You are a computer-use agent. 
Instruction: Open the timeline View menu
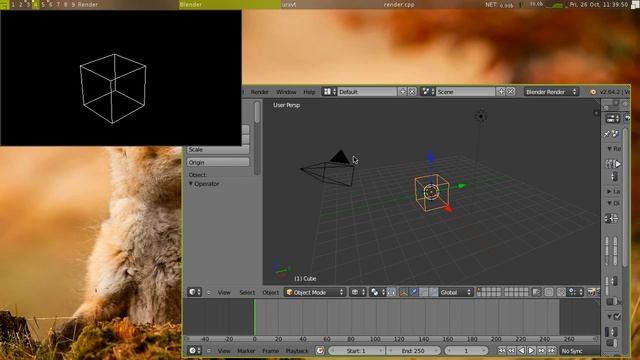tap(224, 351)
